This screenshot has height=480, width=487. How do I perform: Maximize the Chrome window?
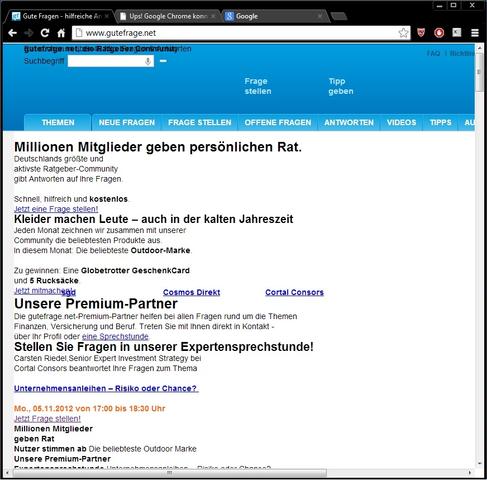click(x=454, y=5)
